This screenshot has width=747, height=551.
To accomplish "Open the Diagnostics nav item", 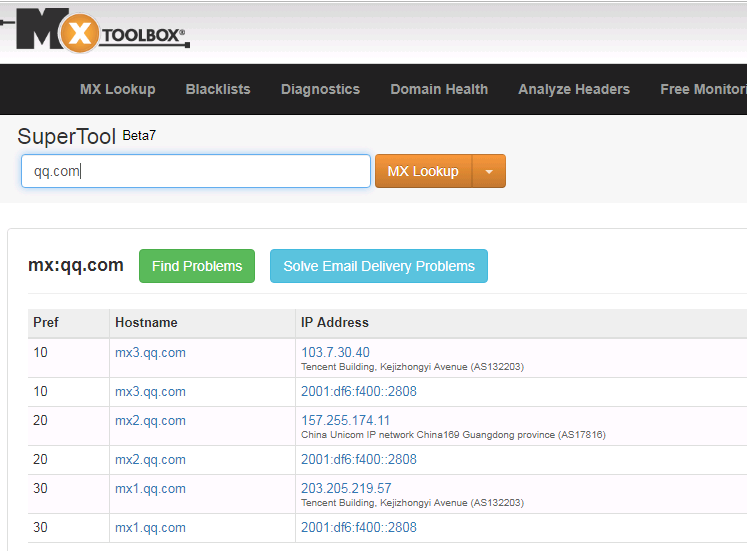I will coord(320,89).
